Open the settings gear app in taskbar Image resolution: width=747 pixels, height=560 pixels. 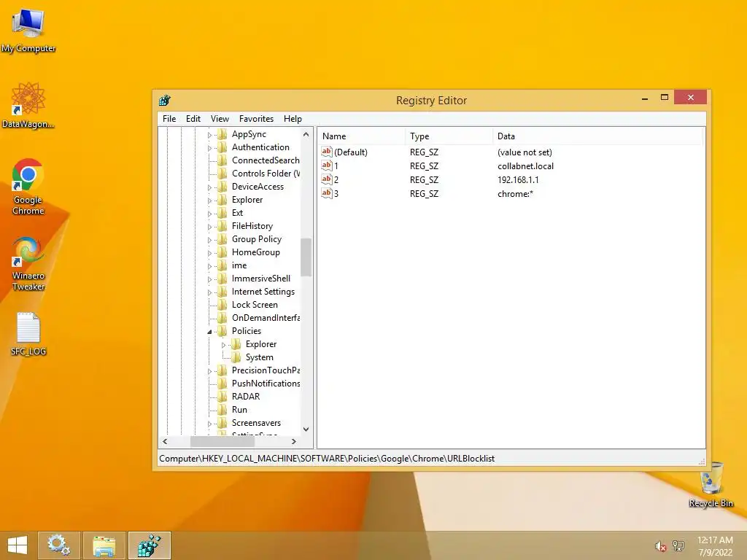pyautogui.click(x=58, y=545)
